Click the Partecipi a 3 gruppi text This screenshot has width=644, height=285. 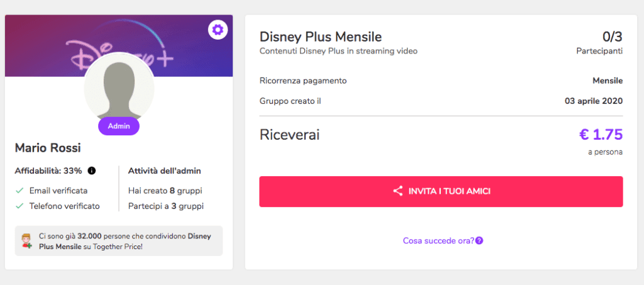coord(166,206)
